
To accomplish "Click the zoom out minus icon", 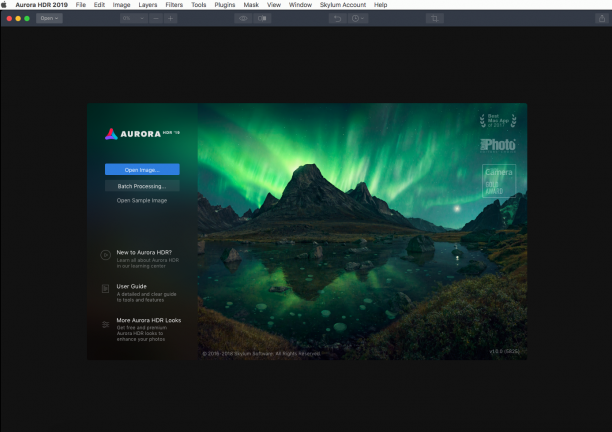I will point(156,18).
